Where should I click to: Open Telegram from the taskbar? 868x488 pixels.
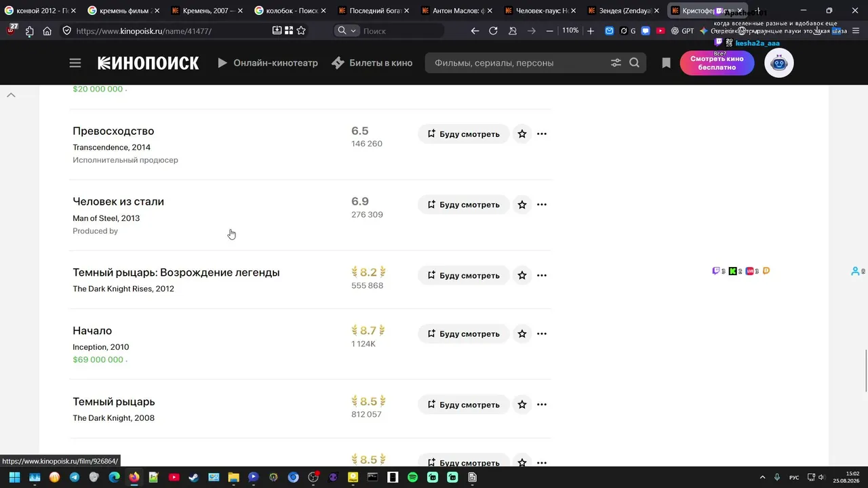pyautogui.click(x=74, y=477)
